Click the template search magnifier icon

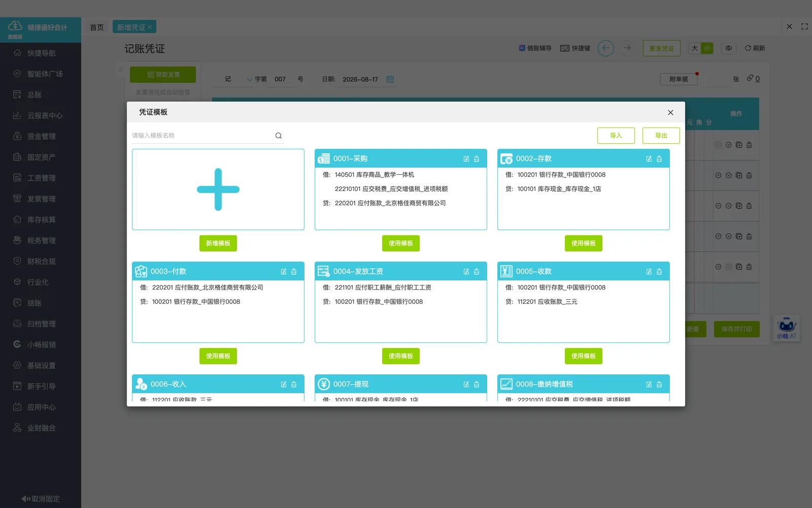pyautogui.click(x=279, y=136)
